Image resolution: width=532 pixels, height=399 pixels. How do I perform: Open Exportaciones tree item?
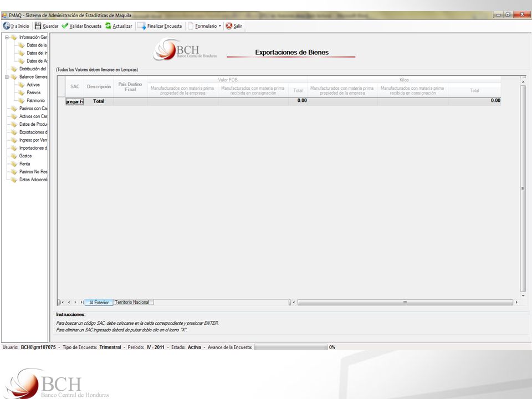(x=33, y=132)
